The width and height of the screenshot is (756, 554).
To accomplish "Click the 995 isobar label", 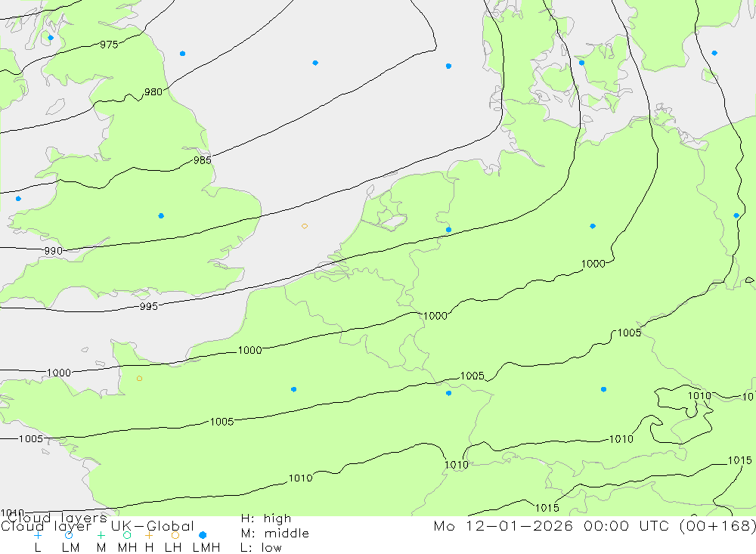I will pyautogui.click(x=148, y=306).
